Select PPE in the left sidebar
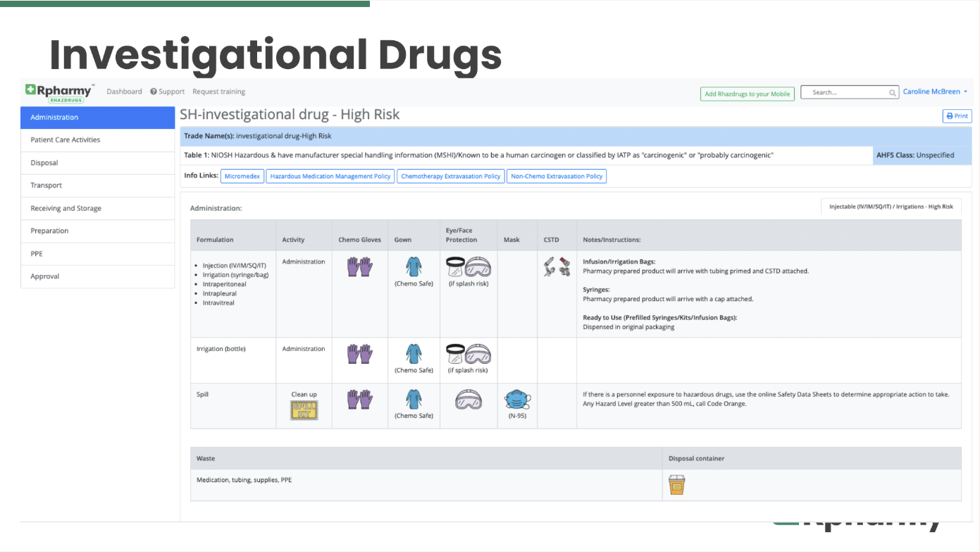The width and height of the screenshot is (980, 552). 98,254
